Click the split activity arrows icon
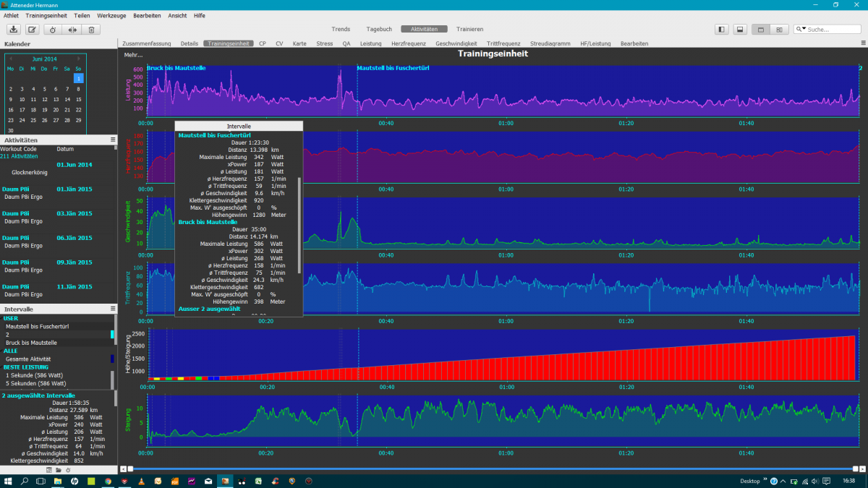The width and height of the screenshot is (868, 488). point(72,30)
